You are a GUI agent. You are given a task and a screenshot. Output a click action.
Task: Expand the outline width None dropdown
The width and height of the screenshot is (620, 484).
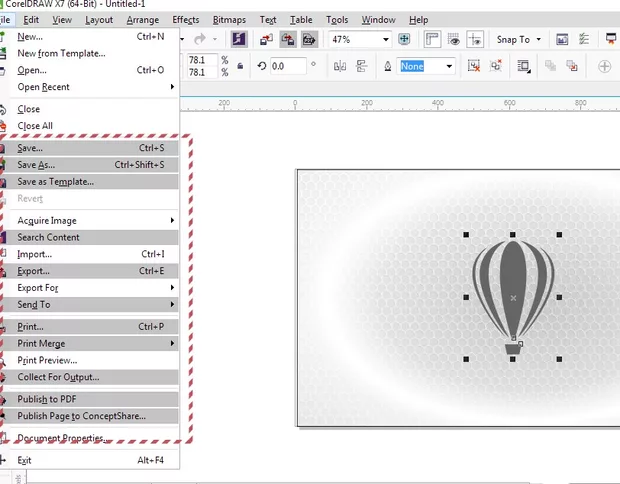[x=449, y=66]
